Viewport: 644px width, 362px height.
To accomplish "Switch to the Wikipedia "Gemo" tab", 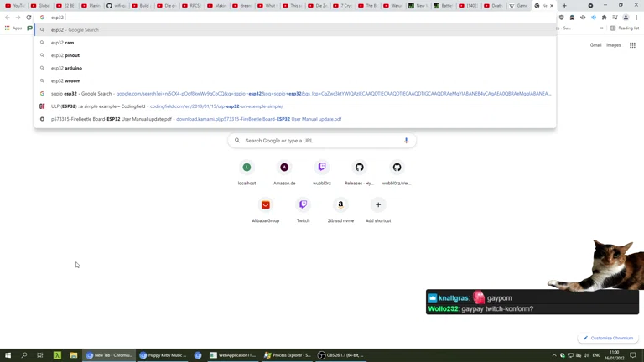I will pos(518,5).
